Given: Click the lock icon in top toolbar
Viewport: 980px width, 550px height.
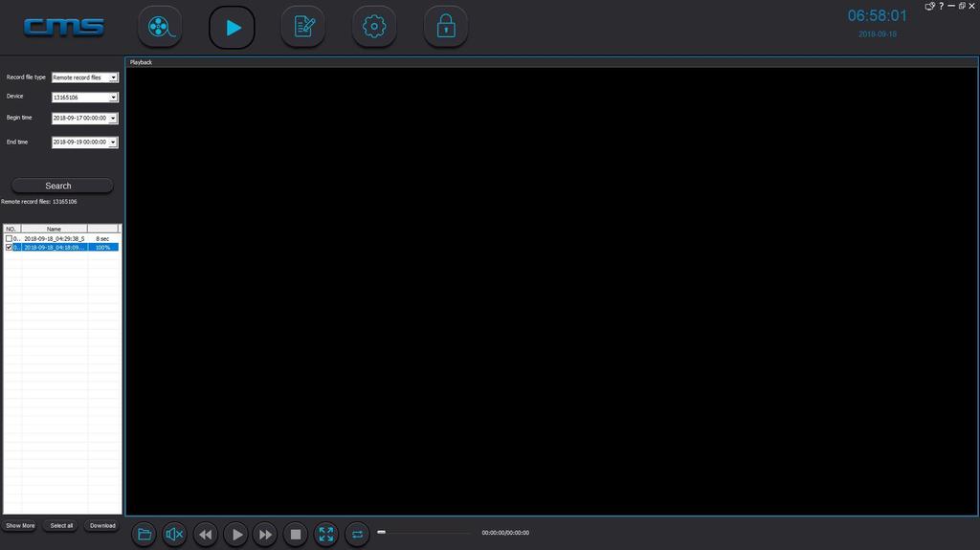Looking at the screenshot, I should tap(446, 26).
